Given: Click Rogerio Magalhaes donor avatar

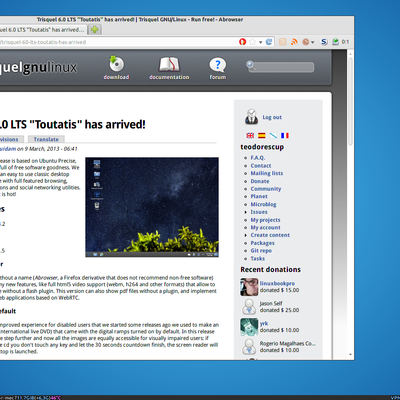Looking at the screenshot, I should coord(249,347).
